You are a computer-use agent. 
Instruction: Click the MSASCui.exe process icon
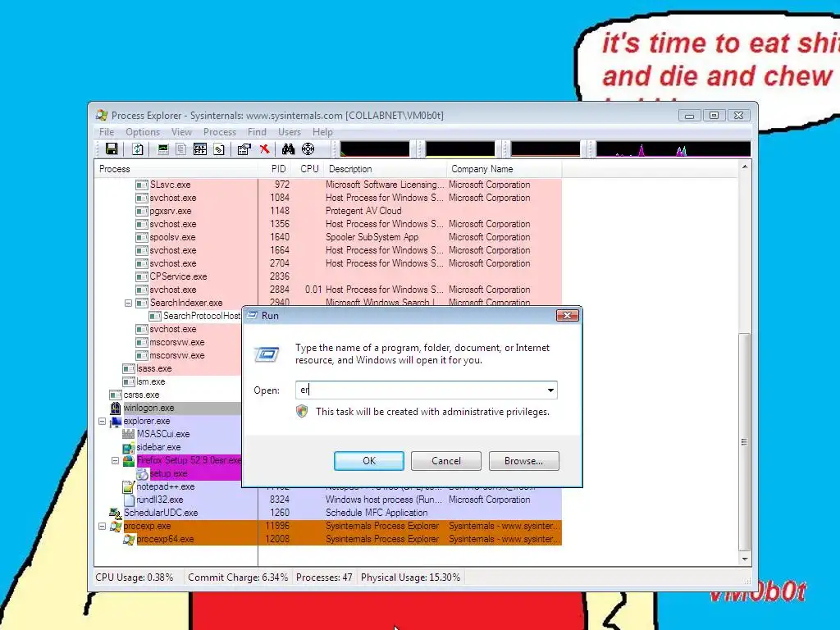[128, 435]
